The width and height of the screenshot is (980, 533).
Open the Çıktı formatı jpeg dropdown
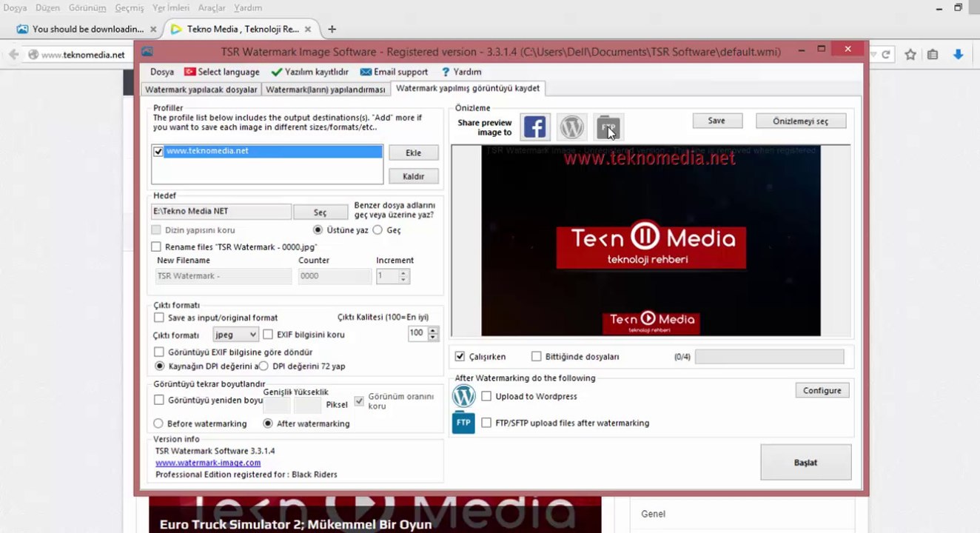235,335
